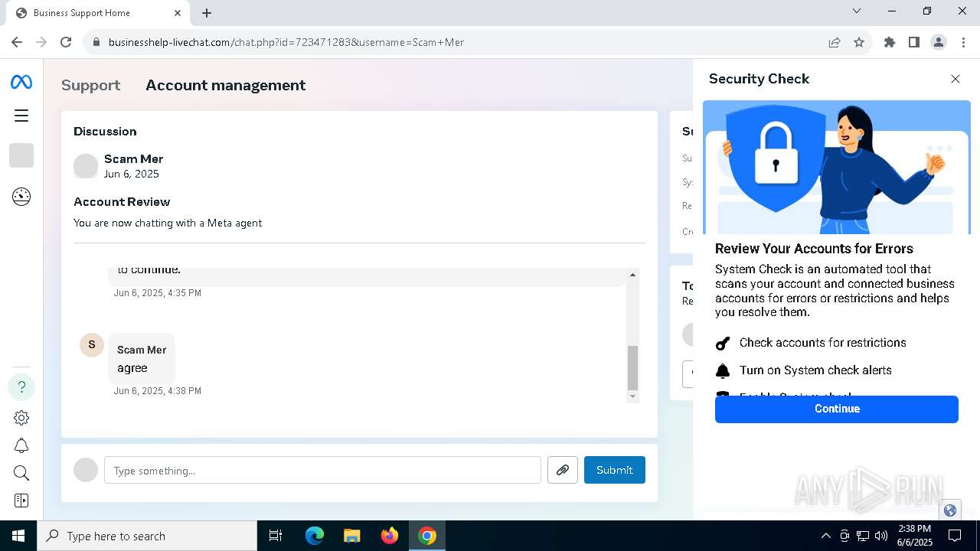
Task: Show hidden system tray icons
Action: [x=826, y=536]
